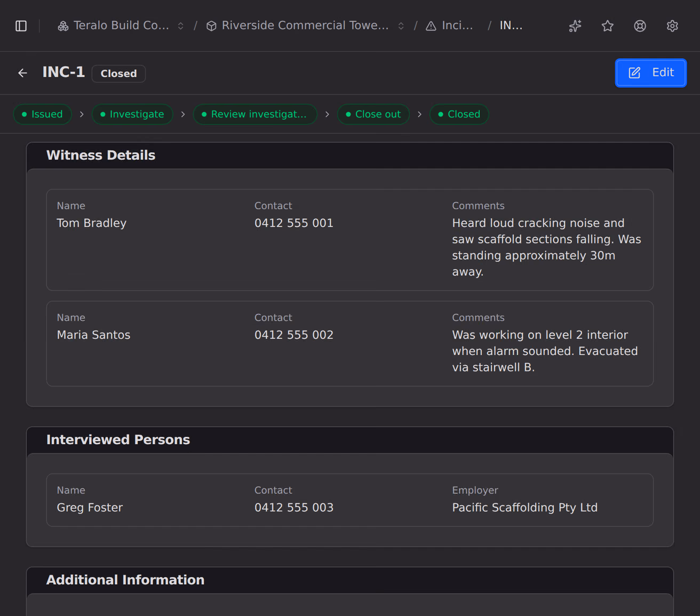The image size is (700, 616).
Task: Open the Riverside Commercial Tower breadcrumb
Action: pos(305,26)
